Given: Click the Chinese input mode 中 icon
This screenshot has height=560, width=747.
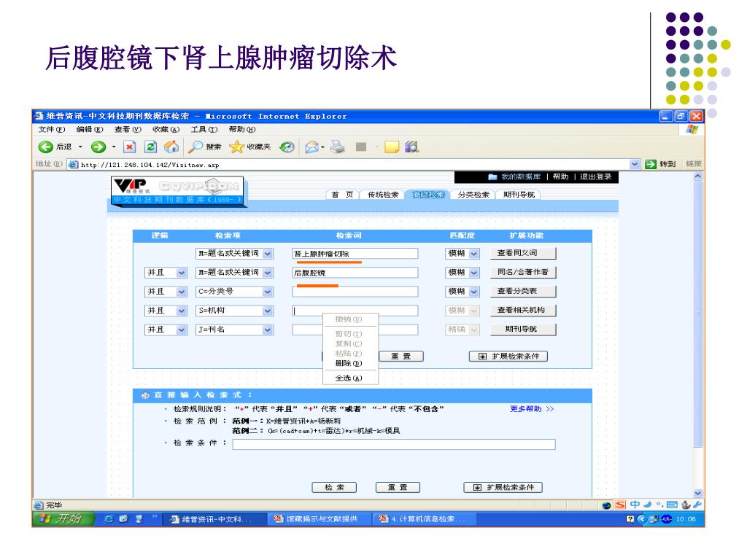Looking at the screenshot, I should 635,505.
